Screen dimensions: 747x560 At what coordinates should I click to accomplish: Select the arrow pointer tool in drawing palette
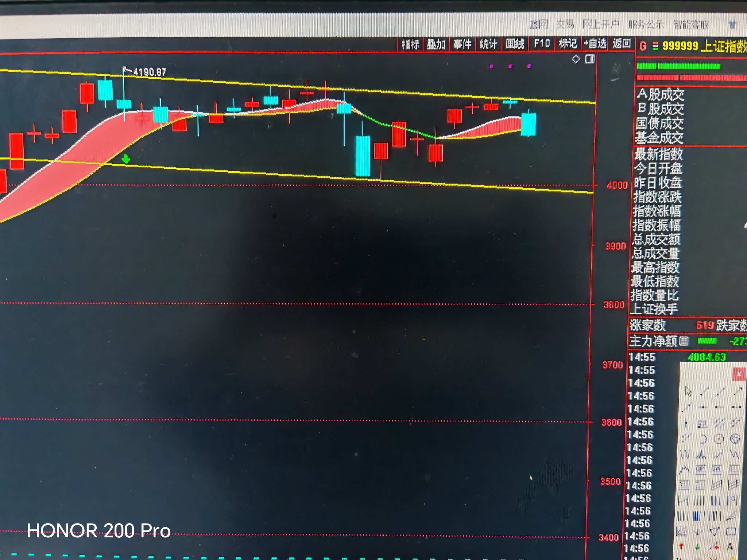pos(688,392)
